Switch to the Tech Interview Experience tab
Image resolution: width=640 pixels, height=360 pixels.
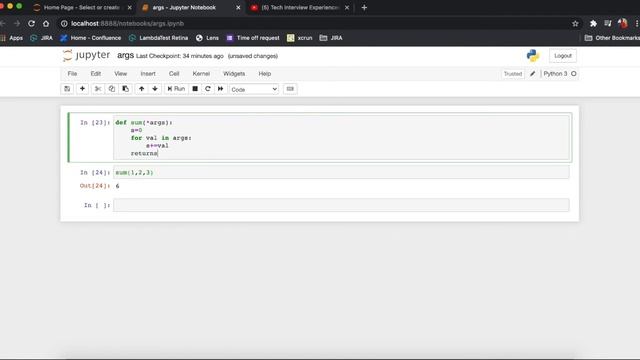(300, 7)
